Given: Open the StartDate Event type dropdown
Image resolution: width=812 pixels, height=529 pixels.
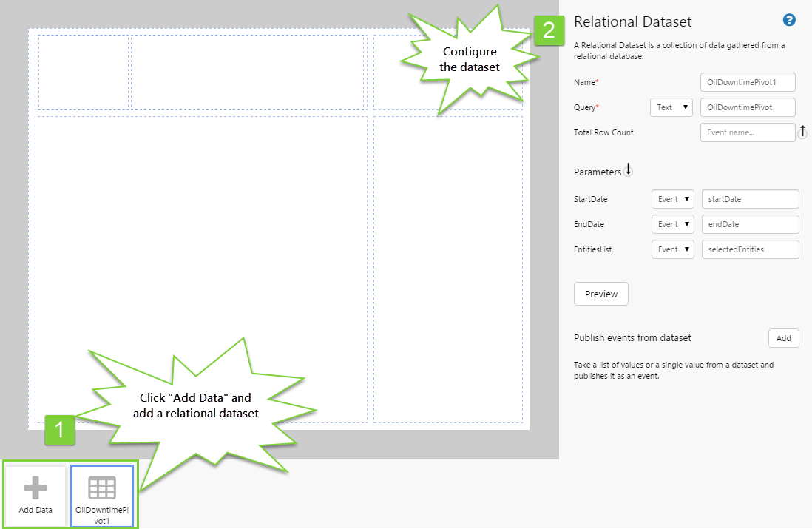Looking at the screenshot, I should click(x=672, y=199).
